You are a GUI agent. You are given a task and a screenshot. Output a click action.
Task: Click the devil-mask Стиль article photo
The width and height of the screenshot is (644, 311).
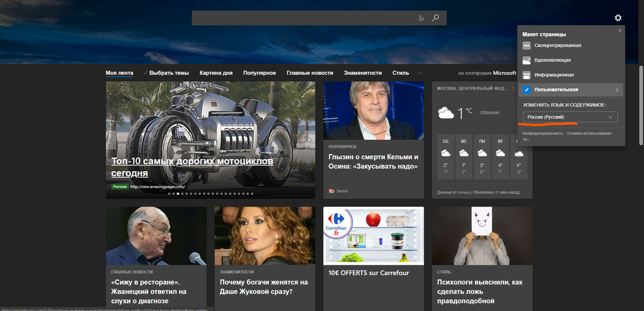coord(482,236)
